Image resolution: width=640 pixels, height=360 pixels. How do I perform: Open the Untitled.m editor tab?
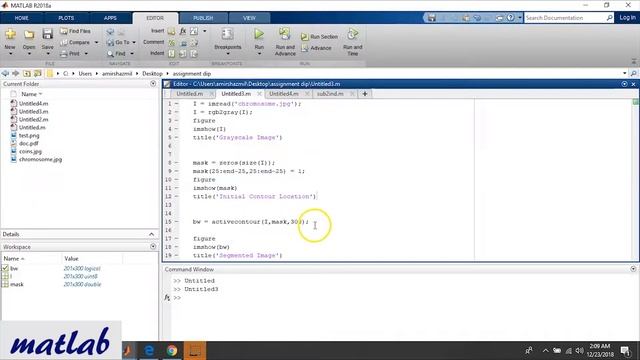point(189,94)
